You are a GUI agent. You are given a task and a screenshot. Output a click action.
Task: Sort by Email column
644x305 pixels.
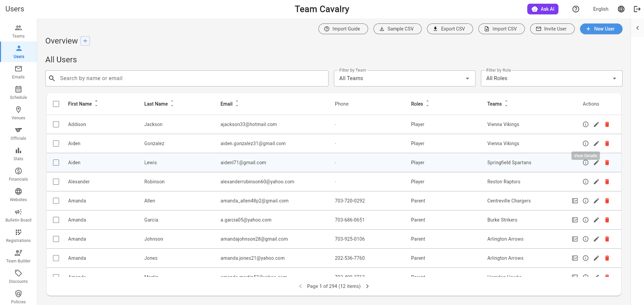point(229,104)
